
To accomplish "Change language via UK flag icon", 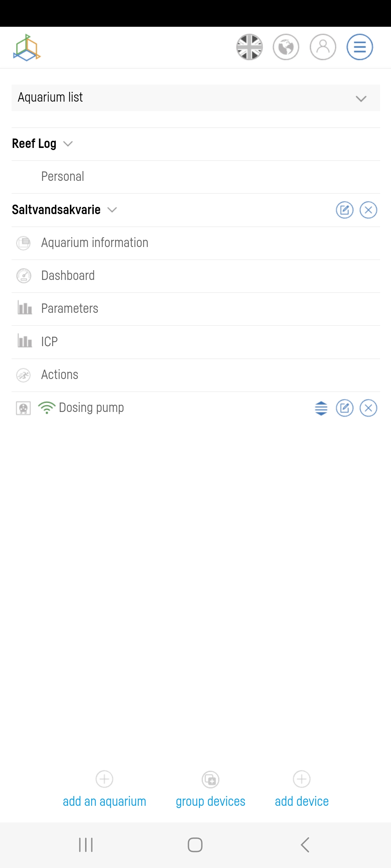I will [249, 47].
